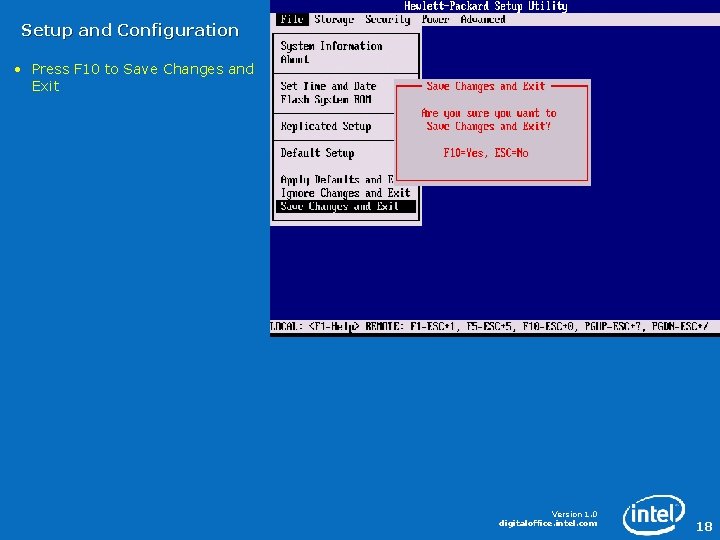This screenshot has height=540, width=720.
Task: Open digitaloffice.intel.com link
Action: (548, 523)
